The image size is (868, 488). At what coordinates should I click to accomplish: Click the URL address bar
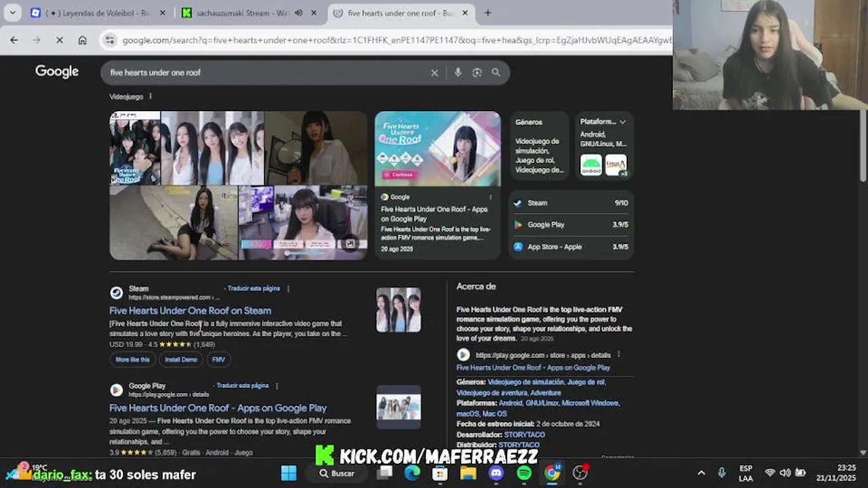tap(397, 40)
